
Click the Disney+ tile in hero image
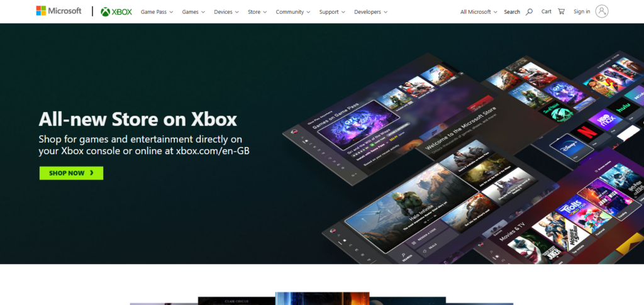tap(571, 148)
